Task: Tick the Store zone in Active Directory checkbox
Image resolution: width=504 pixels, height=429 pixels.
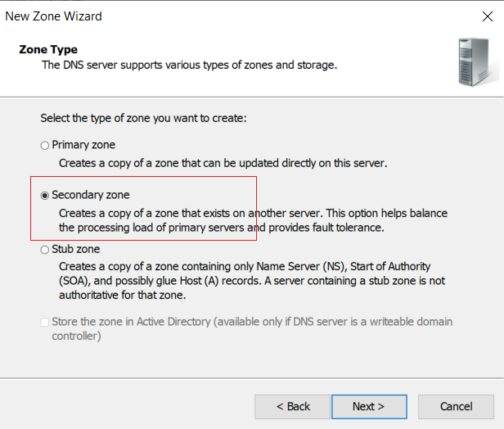Action: 45,323
